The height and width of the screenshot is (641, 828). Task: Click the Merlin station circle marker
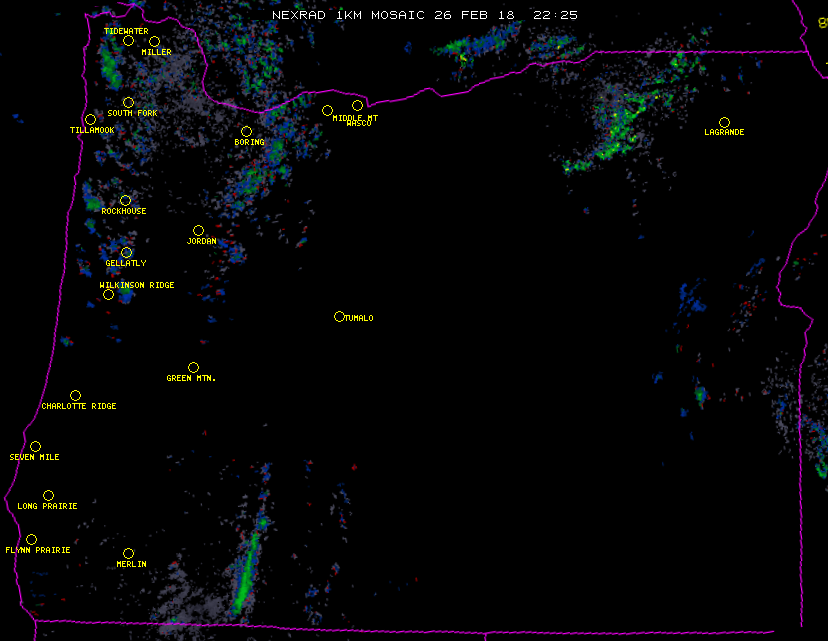click(128, 553)
